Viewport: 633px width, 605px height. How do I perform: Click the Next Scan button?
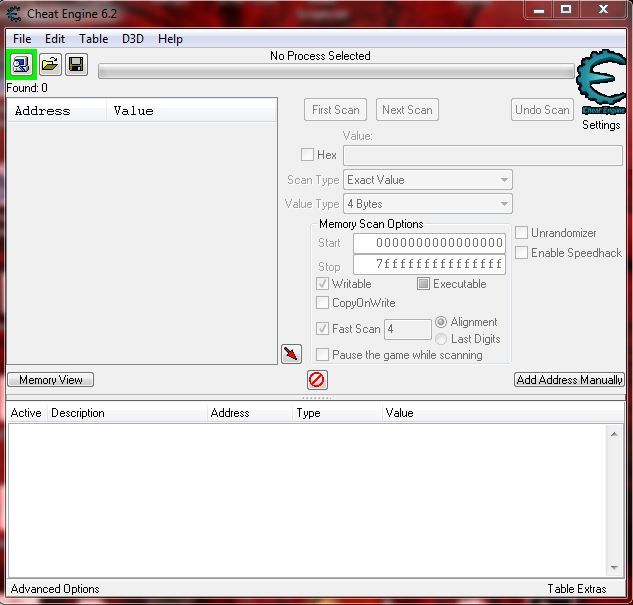click(x=407, y=110)
